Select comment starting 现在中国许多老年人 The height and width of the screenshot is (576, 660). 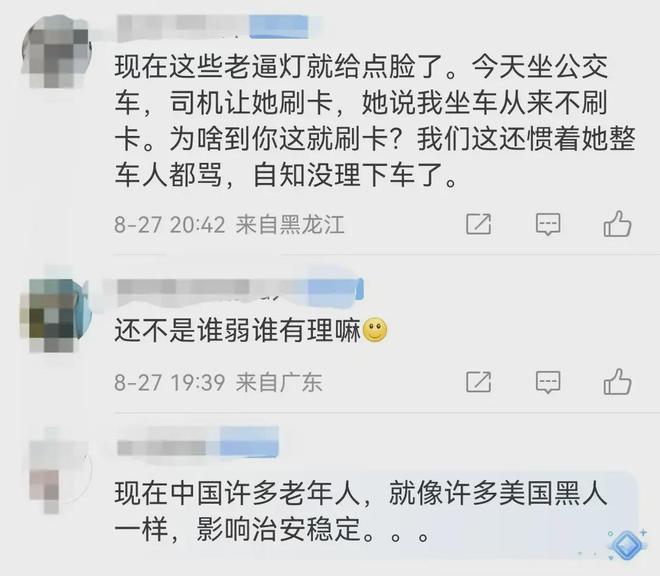click(361, 511)
